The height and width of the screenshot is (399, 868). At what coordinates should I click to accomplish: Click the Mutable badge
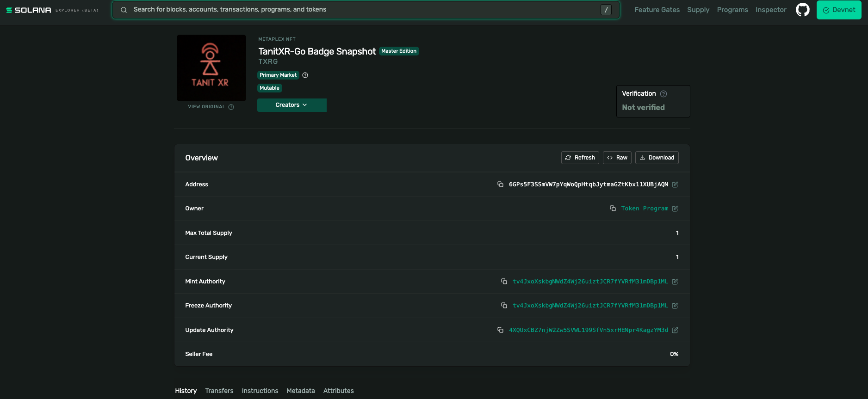pos(269,88)
